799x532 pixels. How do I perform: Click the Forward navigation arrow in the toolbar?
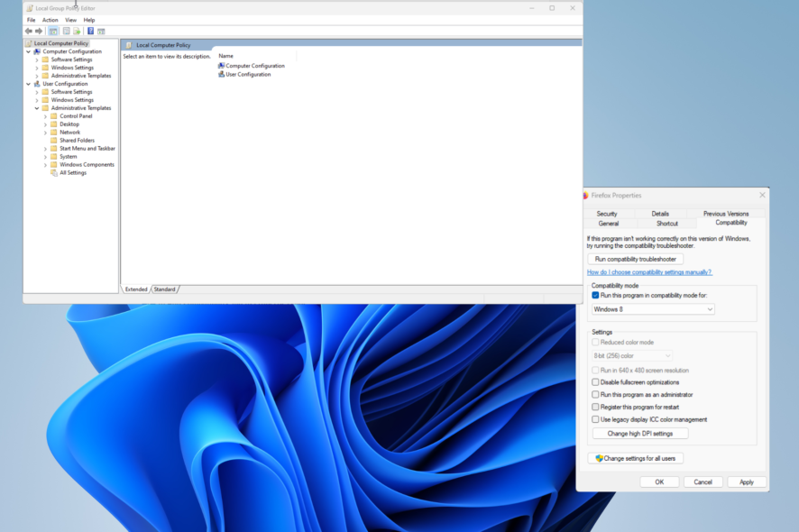pos(39,30)
